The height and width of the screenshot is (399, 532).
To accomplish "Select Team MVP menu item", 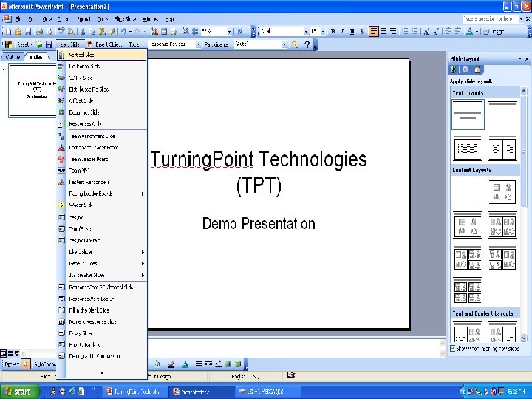I will pos(102,171).
